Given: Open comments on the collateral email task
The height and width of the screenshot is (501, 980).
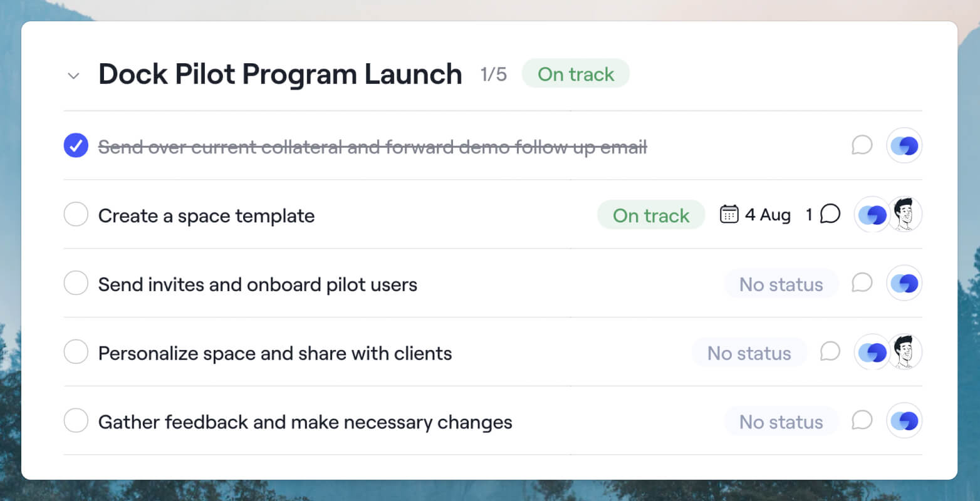Looking at the screenshot, I should pyautogui.click(x=862, y=145).
